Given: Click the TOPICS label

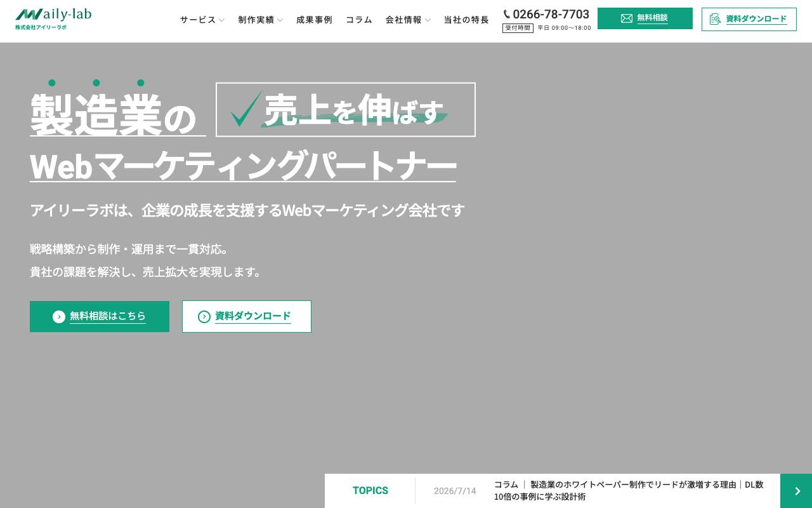Looking at the screenshot, I should (370, 491).
